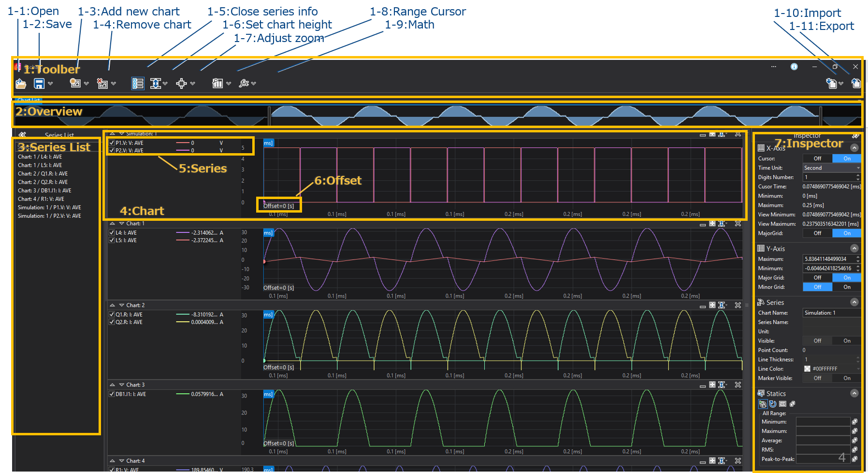Add a new chart from the toolbar
The image size is (868, 473).
point(75,83)
